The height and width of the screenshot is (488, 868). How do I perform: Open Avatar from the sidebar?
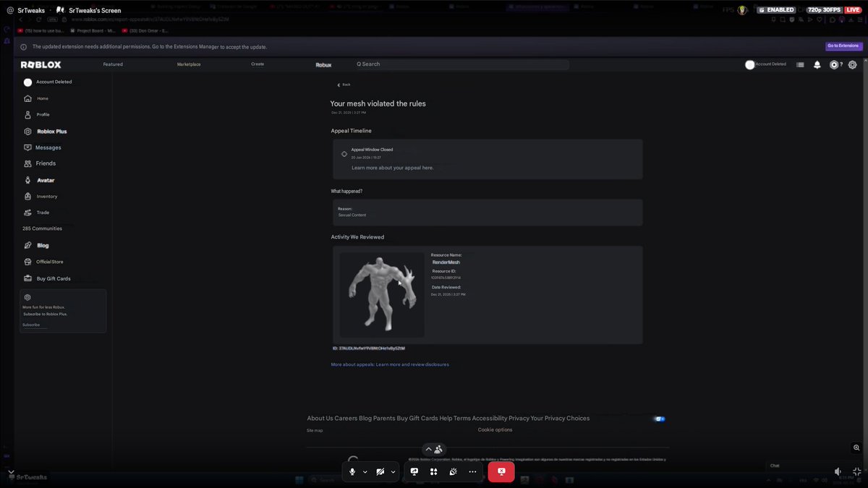[x=39, y=180]
